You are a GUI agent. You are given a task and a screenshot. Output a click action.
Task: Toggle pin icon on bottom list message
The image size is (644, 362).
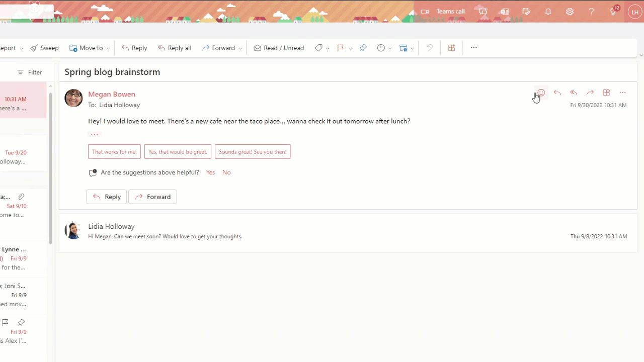click(x=21, y=322)
